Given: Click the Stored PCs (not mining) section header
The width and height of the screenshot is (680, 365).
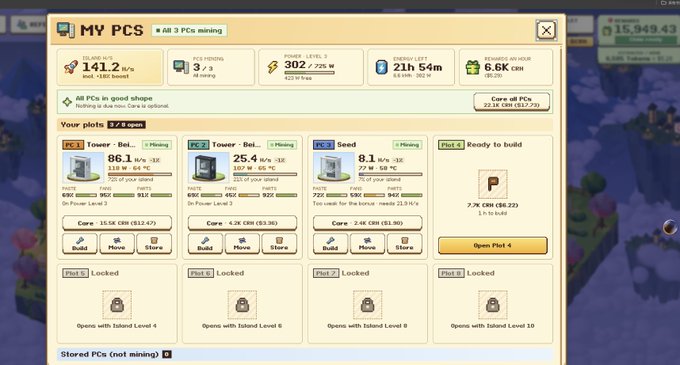Looking at the screenshot, I should click(305, 354).
